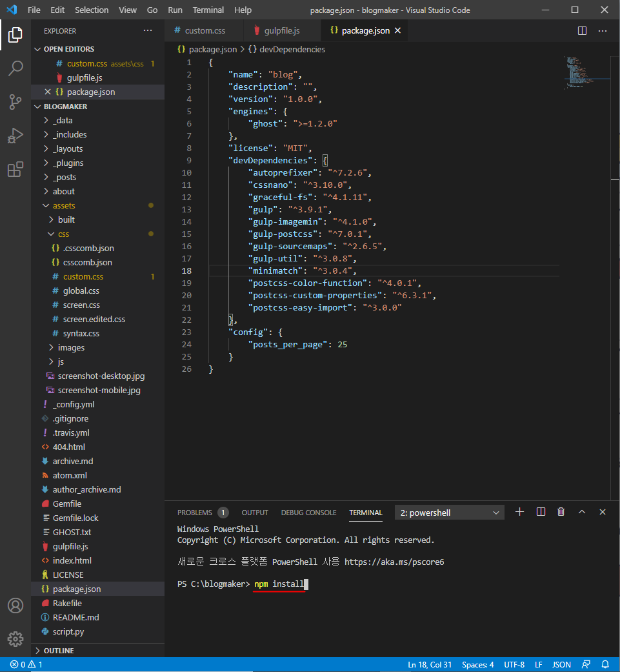Open gulpfile.js from Open Editors list
Image resolution: width=620 pixels, height=672 pixels.
tap(85, 77)
